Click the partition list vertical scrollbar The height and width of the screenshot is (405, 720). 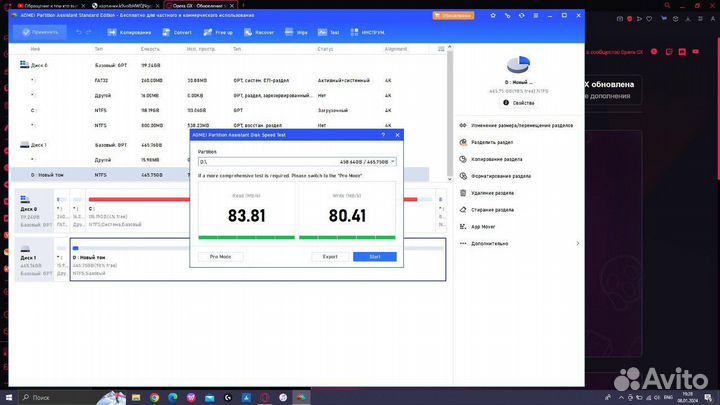[450, 112]
